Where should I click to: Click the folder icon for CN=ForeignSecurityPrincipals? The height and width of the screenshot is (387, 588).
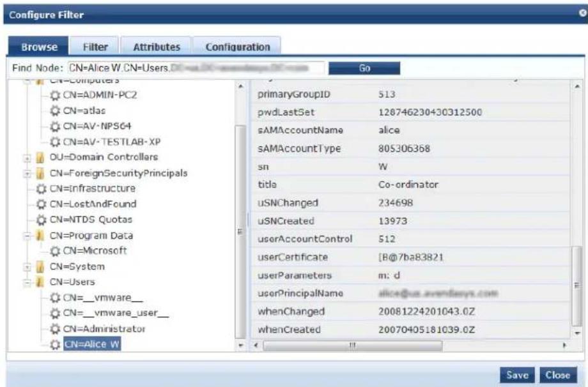tap(40, 174)
